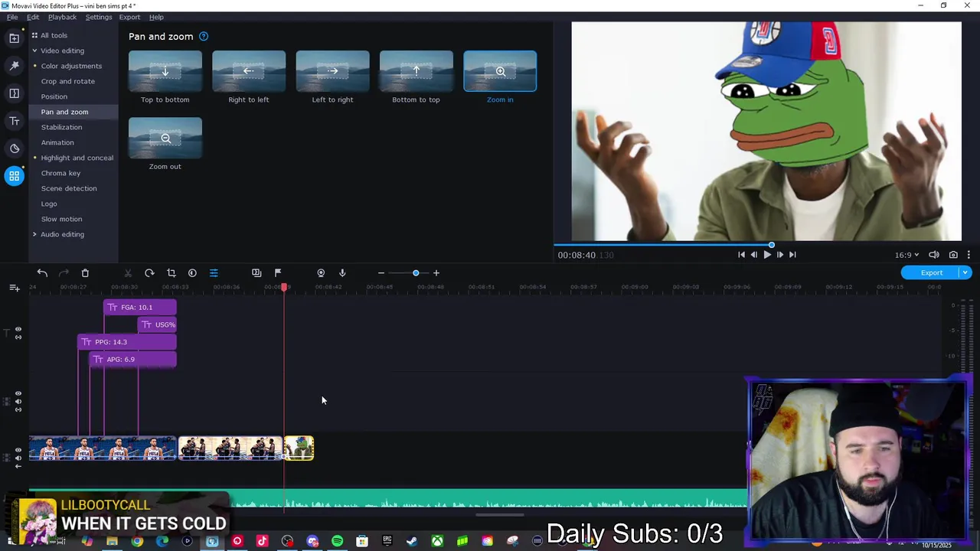980x551 pixels.
Task: Add a marker with flag icon
Action: pyautogui.click(x=278, y=273)
